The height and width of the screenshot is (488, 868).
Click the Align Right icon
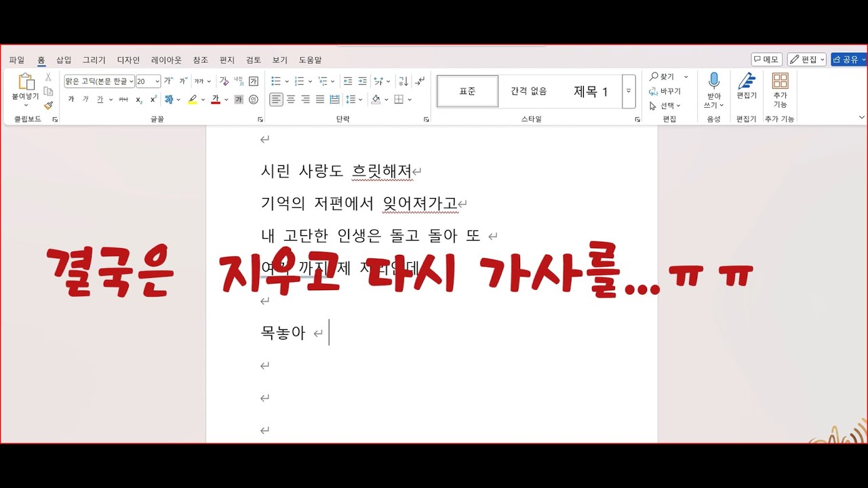tap(305, 100)
